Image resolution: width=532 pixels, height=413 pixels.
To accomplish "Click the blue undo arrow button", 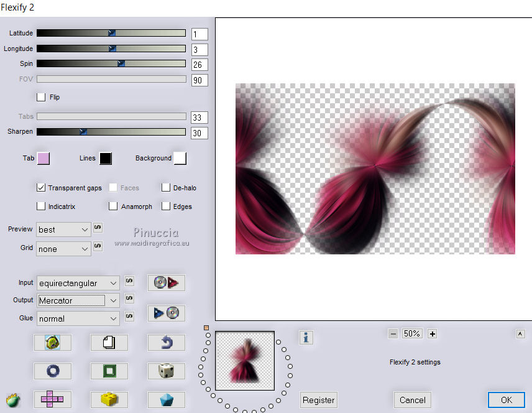I will tap(167, 342).
